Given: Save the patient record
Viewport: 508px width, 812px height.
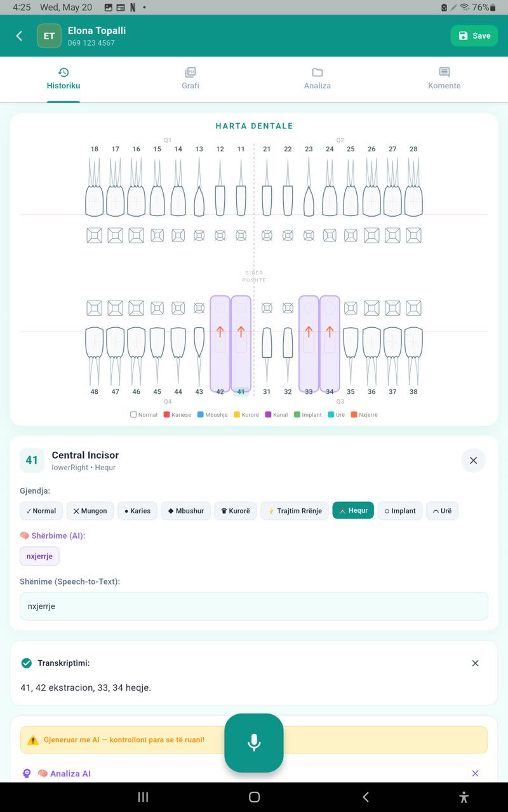Looking at the screenshot, I should 474,36.
